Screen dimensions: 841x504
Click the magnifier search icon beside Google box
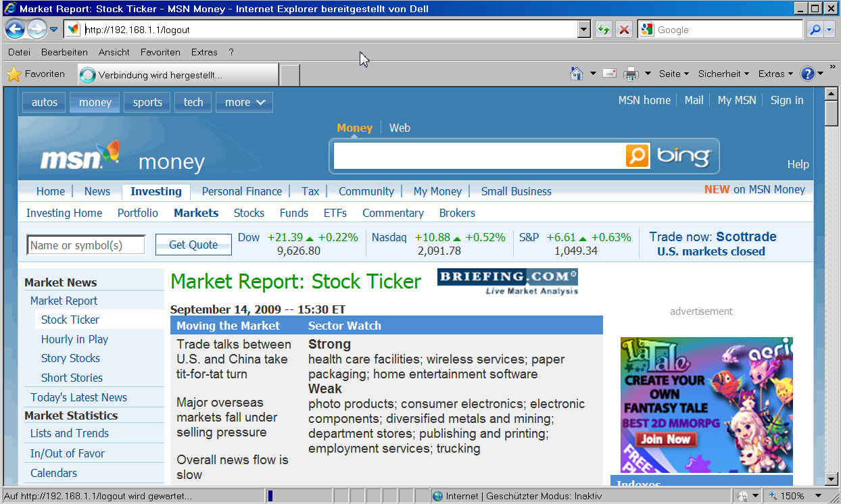(x=815, y=30)
